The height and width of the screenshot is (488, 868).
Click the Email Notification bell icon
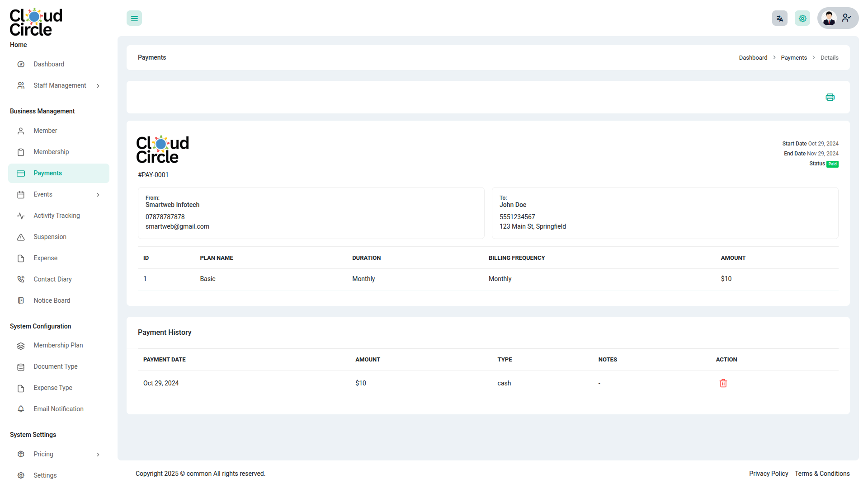click(x=21, y=409)
